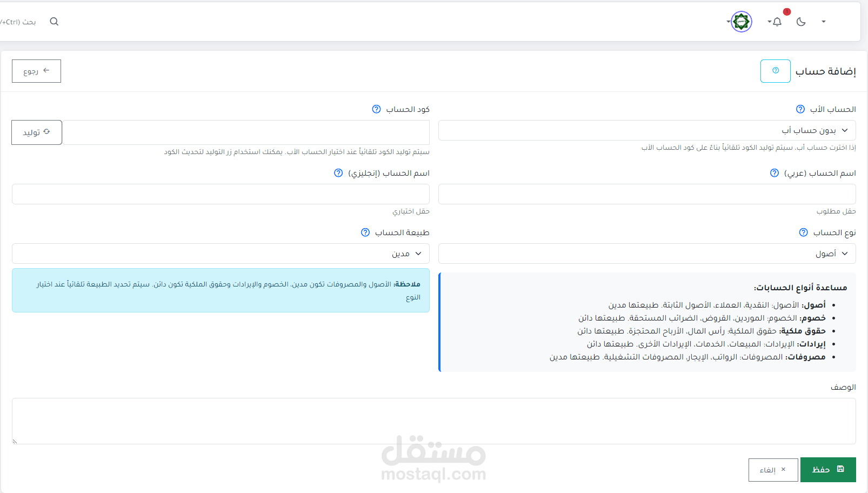Click the أصول bullet line
Screen dimensions: 868x493
[717, 305]
